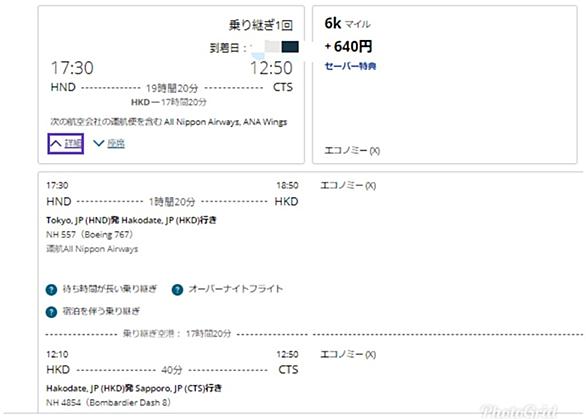Click the エコノミー (X) label in fare card
This screenshot has width=586, height=419.
[352, 151]
